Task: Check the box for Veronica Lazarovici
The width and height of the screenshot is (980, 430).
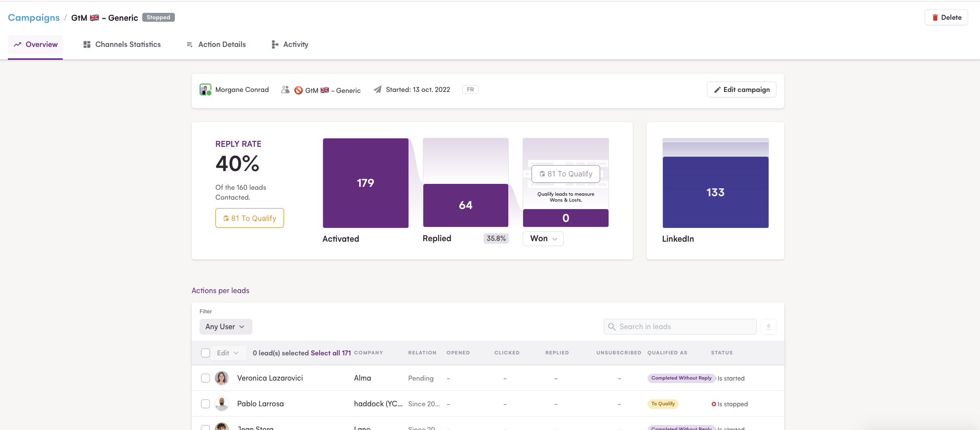Action: [x=205, y=378]
